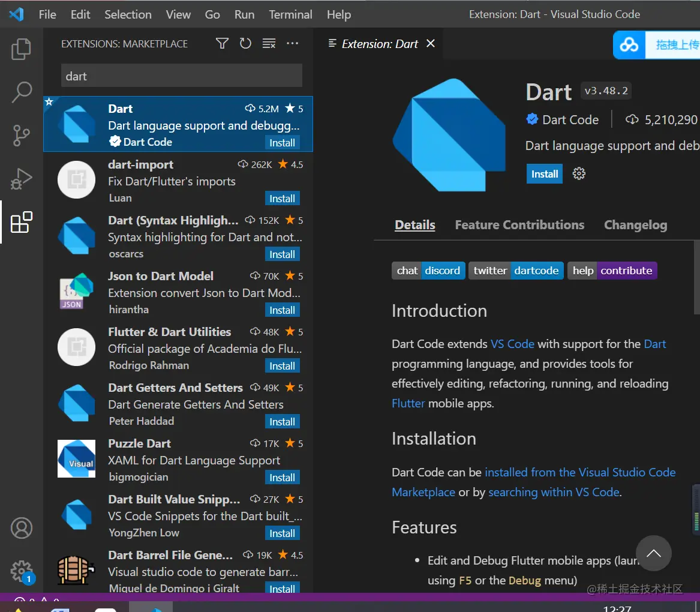This screenshot has height=612, width=700.
Task: Close the Extension: Dart tab
Action: tap(430, 43)
